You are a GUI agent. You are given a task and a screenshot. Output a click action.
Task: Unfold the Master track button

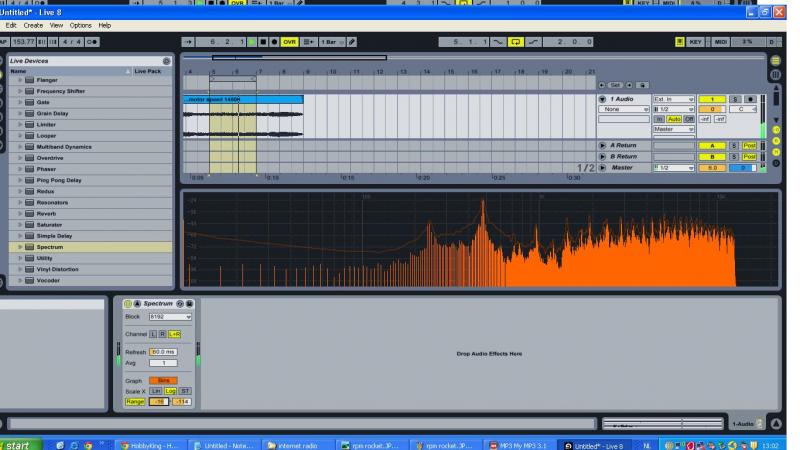point(602,167)
